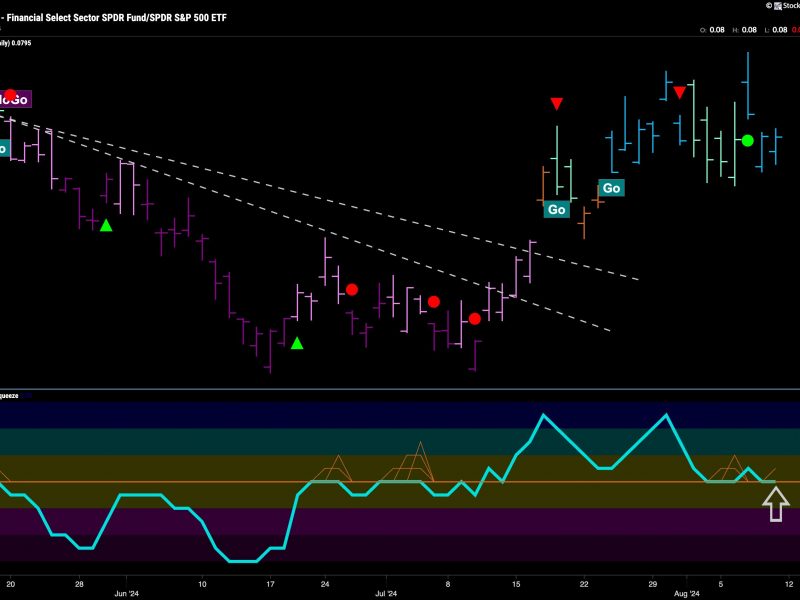800x600 pixels.
Task: Click the High value H: 0.08
Action: (x=744, y=30)
